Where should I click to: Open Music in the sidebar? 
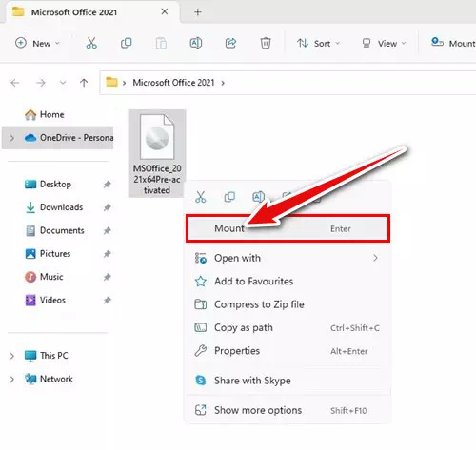[44, 277]
